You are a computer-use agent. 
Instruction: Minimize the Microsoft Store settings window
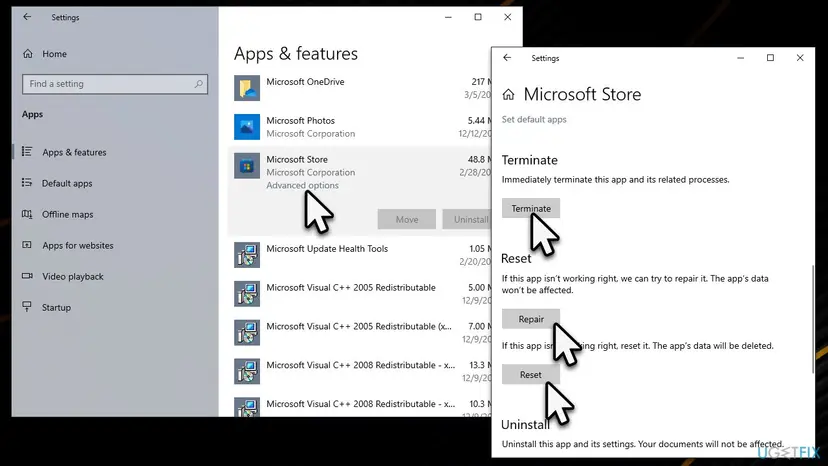tap(741, 58)
